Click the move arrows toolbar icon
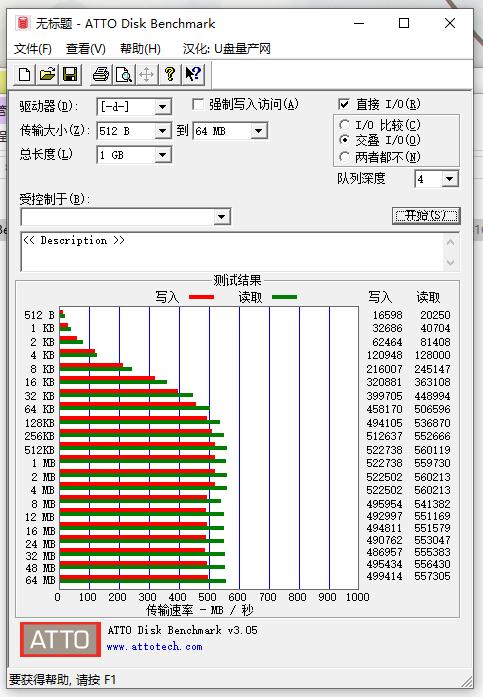483x697 pixels. [x=147, y=74]
